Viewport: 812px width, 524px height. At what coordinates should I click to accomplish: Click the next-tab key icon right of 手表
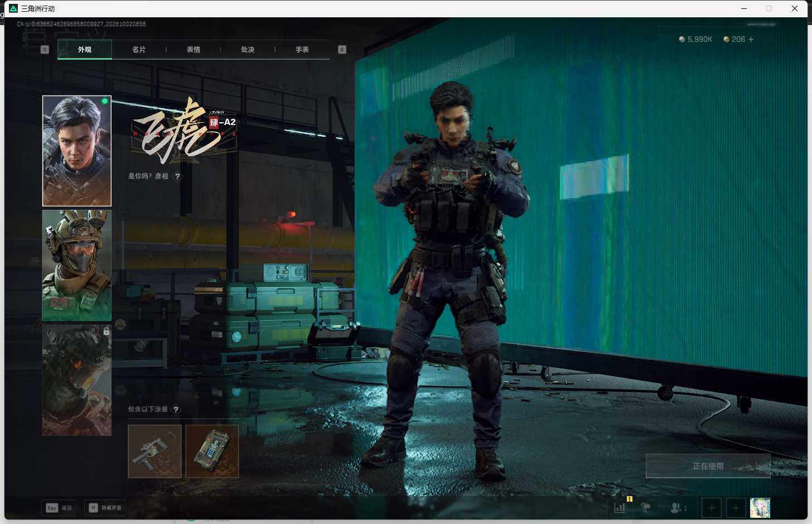[x=342, y=50]
